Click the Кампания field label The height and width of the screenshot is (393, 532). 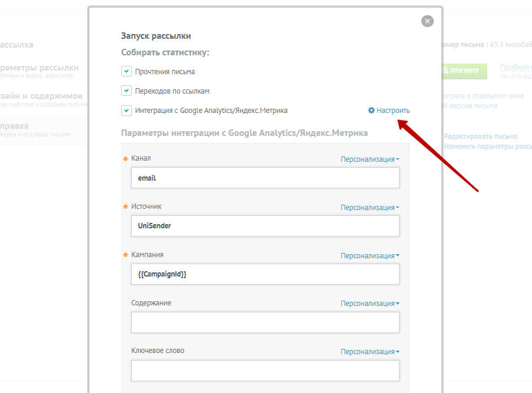(x=147, y=255)
